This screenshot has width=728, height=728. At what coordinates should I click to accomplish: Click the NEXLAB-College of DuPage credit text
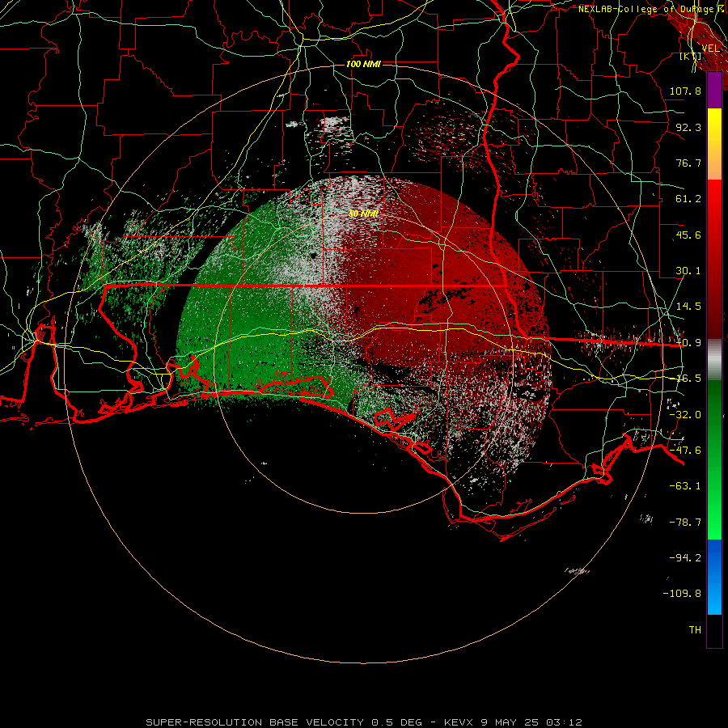tap(653, 9)
